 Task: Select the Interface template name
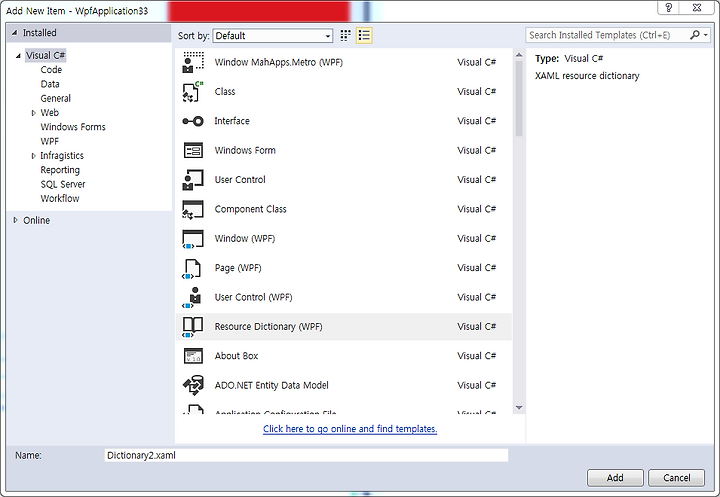coord(232,121)
